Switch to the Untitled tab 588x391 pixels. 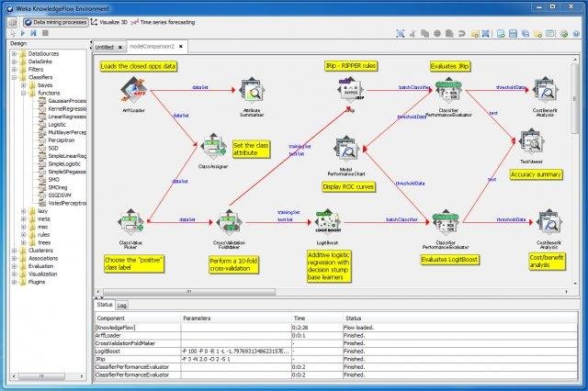tap(105, 47)
